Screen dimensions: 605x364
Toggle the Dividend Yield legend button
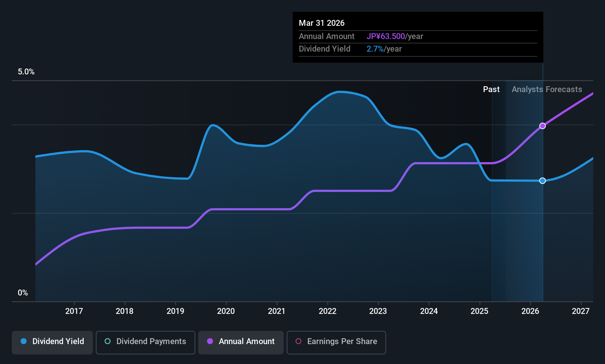tap(52, 343)
